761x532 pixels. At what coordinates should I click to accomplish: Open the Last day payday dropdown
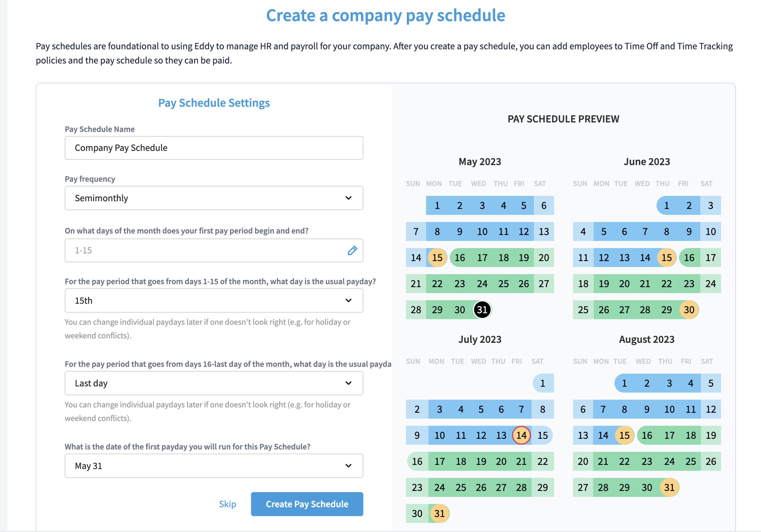(x=214, y=383)
